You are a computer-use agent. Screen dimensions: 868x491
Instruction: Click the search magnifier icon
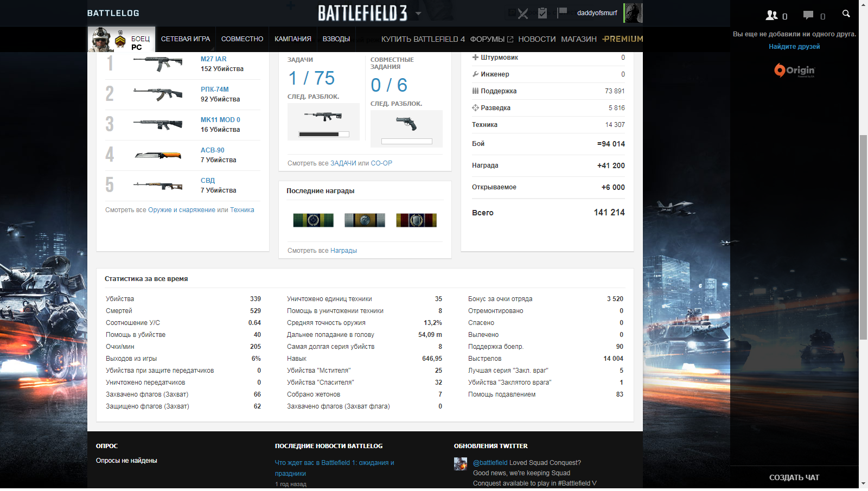(x=846, y=14)
